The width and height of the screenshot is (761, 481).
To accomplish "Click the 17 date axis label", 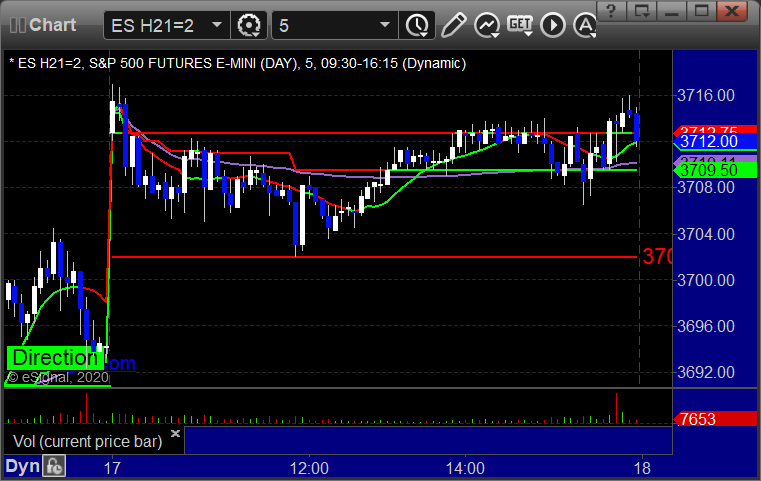I will [112, 468].
